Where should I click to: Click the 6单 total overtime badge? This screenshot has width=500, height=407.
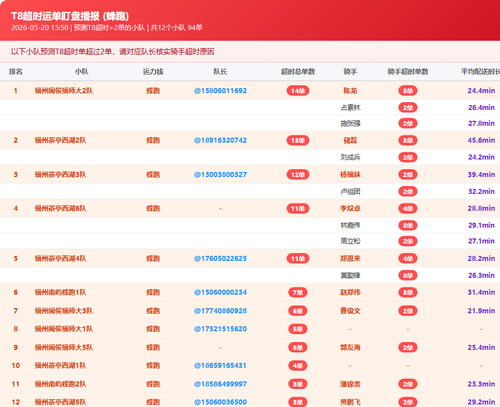pos(298,311)
